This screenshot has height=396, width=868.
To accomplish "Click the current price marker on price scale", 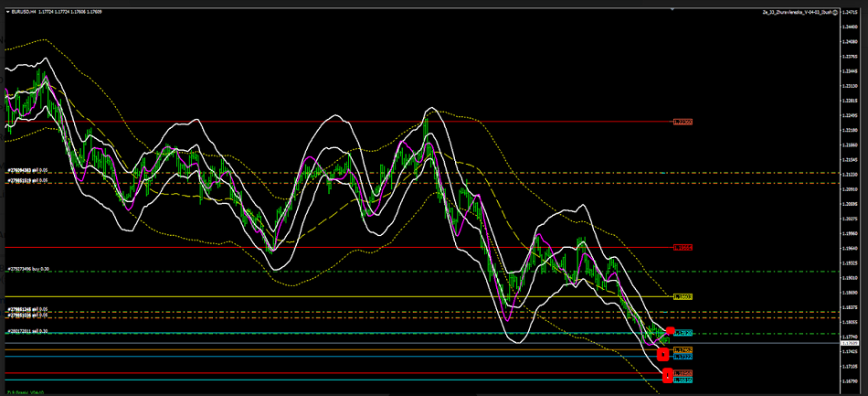I will tap(852, 343).
